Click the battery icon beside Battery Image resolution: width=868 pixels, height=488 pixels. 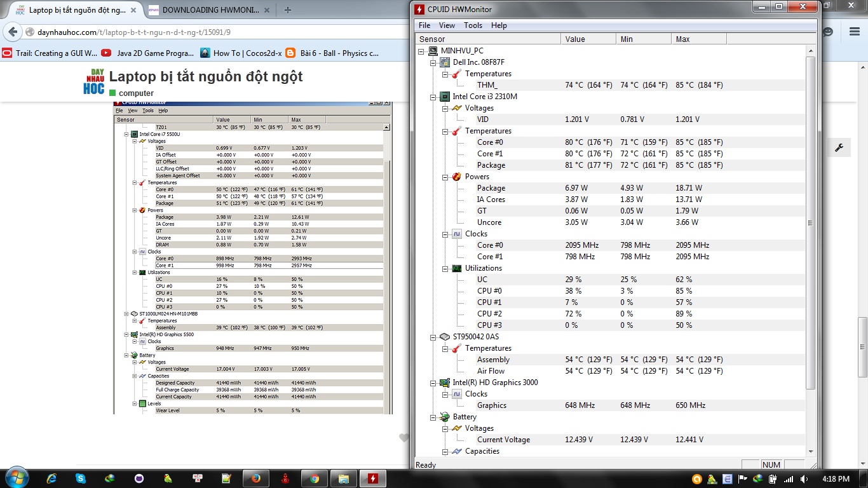point(445,417)
